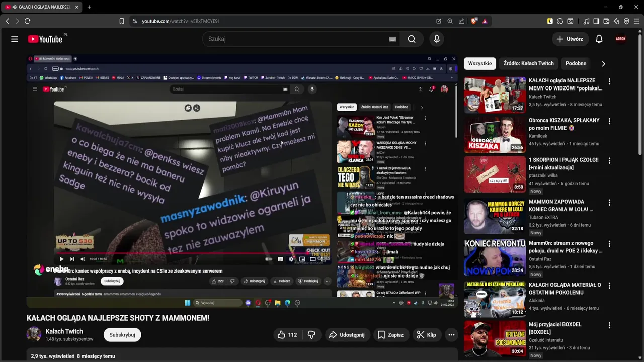
Task: Start voice search with the microphone
Action: coord(437,39)
